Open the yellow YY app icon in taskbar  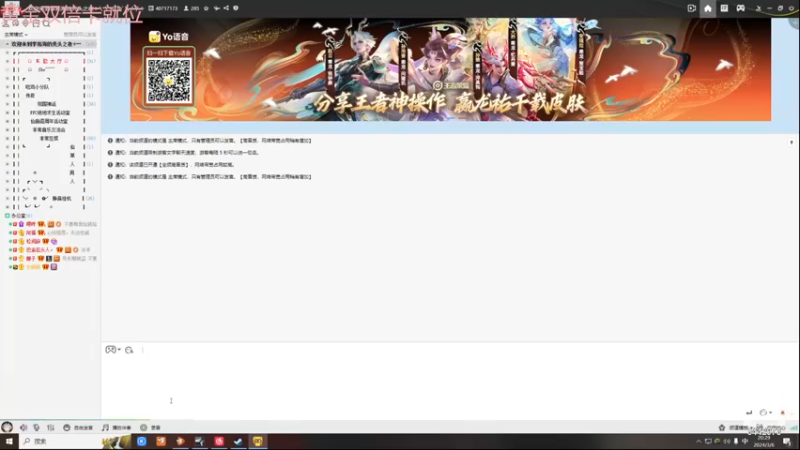(258, 441)
